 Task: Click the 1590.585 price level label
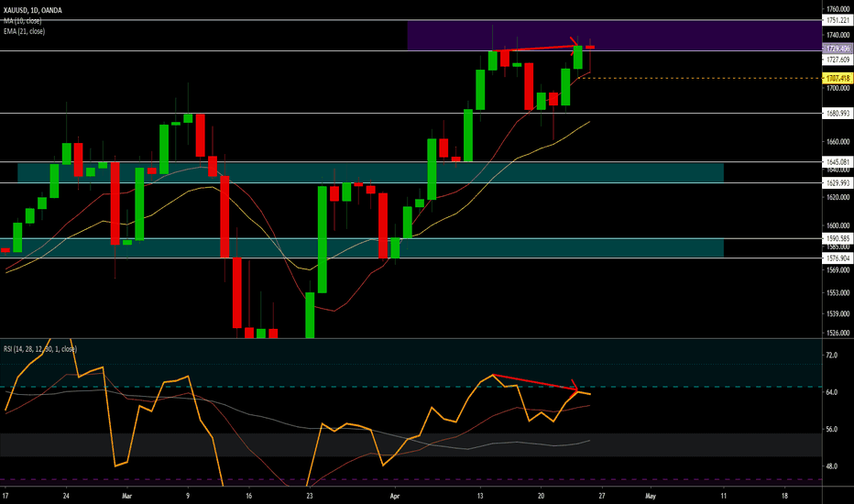(838, 238)
